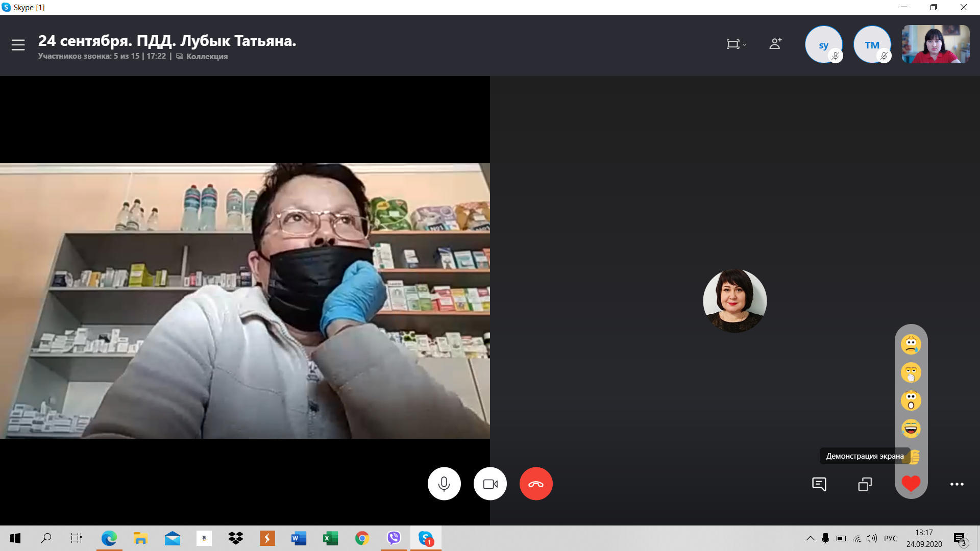Toggle the video camera

pyautogui.click(x=490, y=484)
